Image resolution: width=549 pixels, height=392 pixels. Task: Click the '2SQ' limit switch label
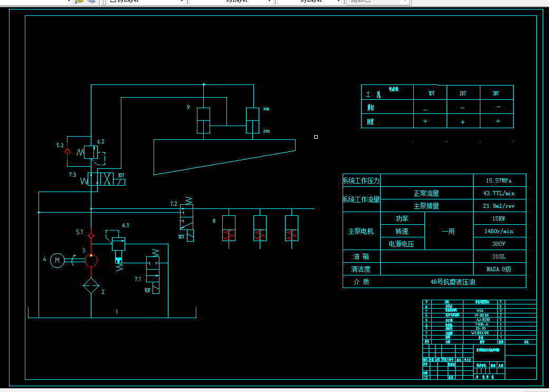[x=267, y=131]
